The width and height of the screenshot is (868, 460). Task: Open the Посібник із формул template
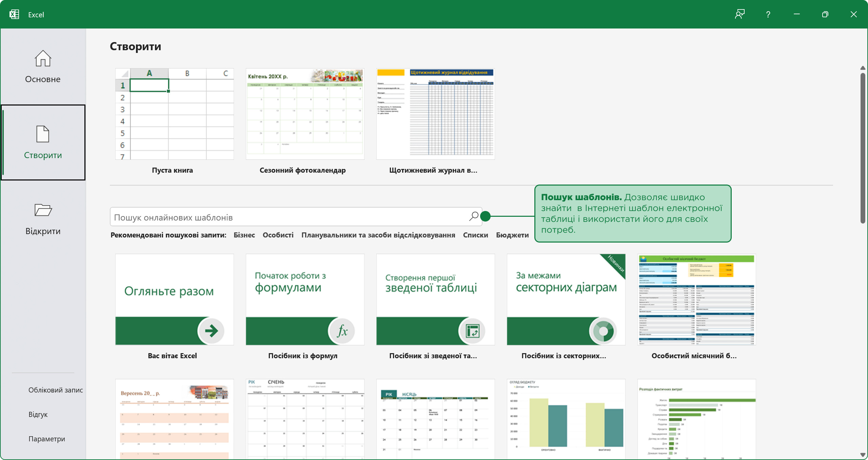305,300
